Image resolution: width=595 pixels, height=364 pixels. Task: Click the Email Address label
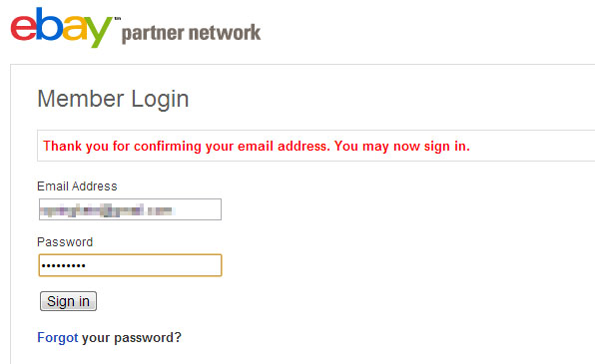(77, 186)
